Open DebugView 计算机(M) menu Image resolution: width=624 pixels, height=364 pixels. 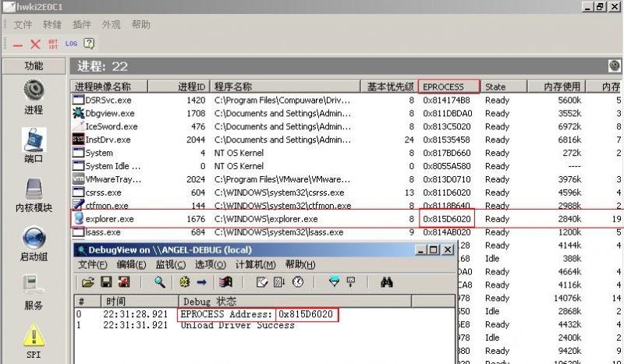click(256, 264)
